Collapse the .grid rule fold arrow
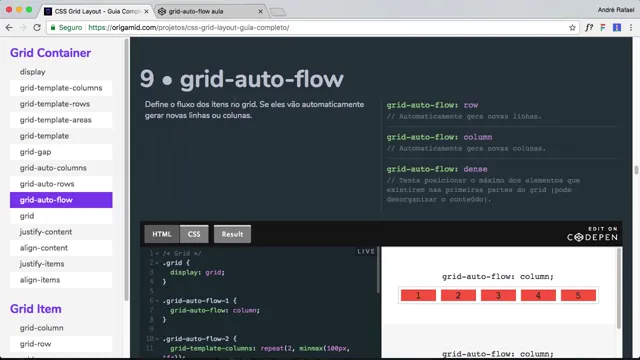Image resolution: width=640 pixels, height=360 pixels. click(157, 263)
